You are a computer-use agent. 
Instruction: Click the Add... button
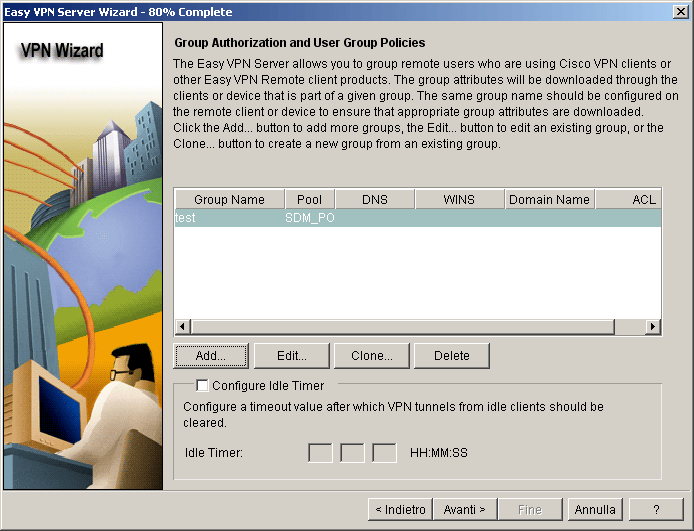[211, 356]
